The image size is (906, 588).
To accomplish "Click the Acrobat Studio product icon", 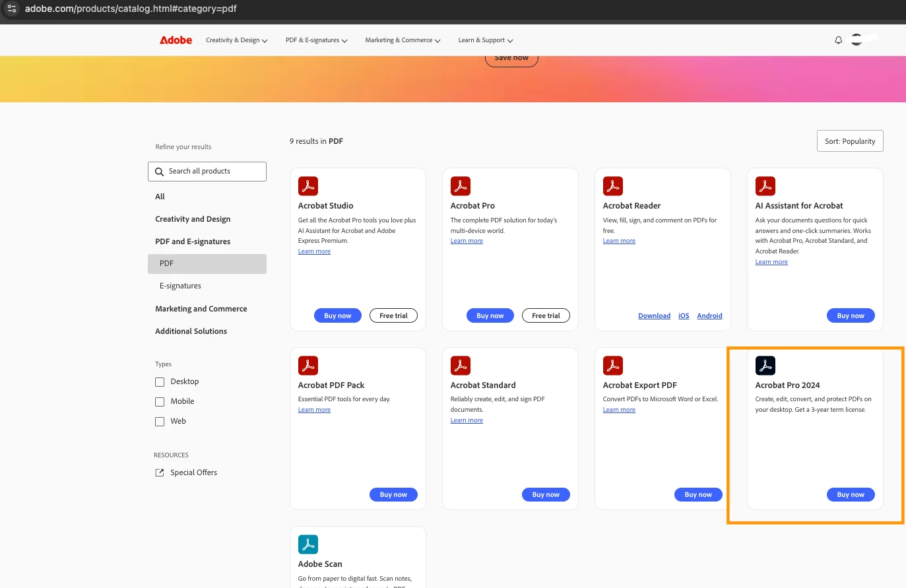I will [x=308, y=186].
